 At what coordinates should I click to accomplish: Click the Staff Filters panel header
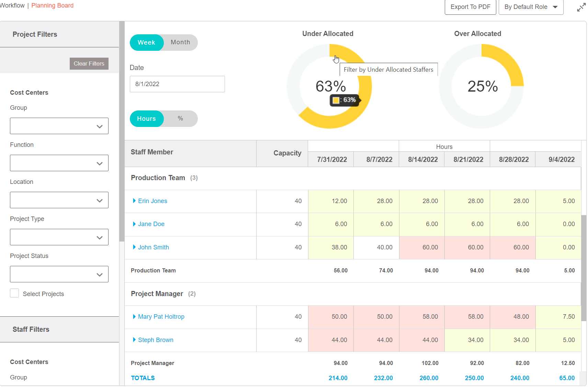pos(59,329)
